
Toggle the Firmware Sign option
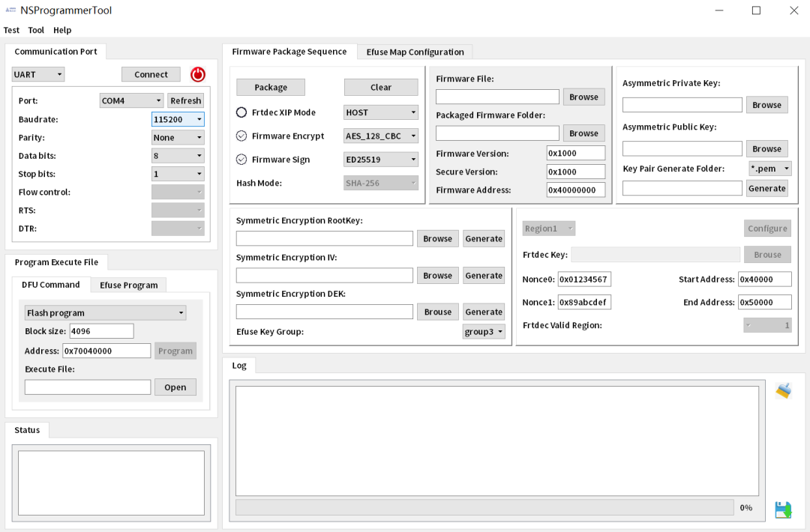241,160
